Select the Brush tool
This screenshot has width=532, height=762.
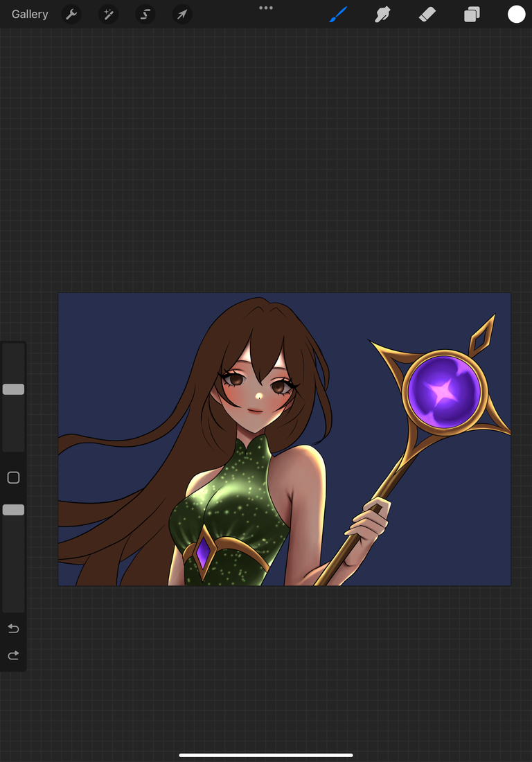(338, 14)
